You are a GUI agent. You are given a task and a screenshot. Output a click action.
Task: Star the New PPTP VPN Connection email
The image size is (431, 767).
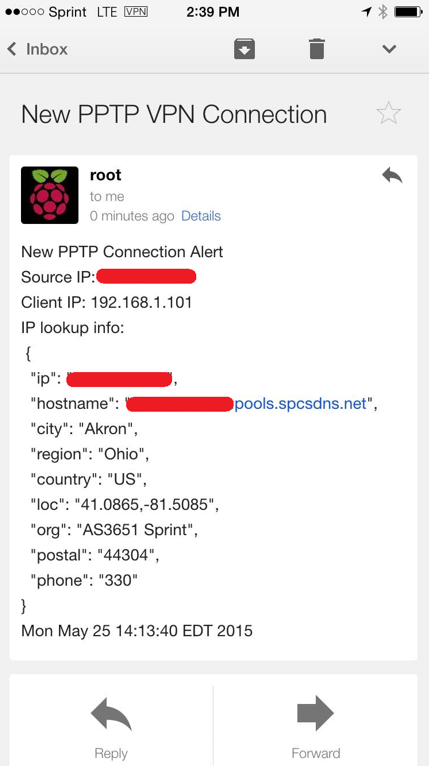pyautogui.click(x=388, y=113)
